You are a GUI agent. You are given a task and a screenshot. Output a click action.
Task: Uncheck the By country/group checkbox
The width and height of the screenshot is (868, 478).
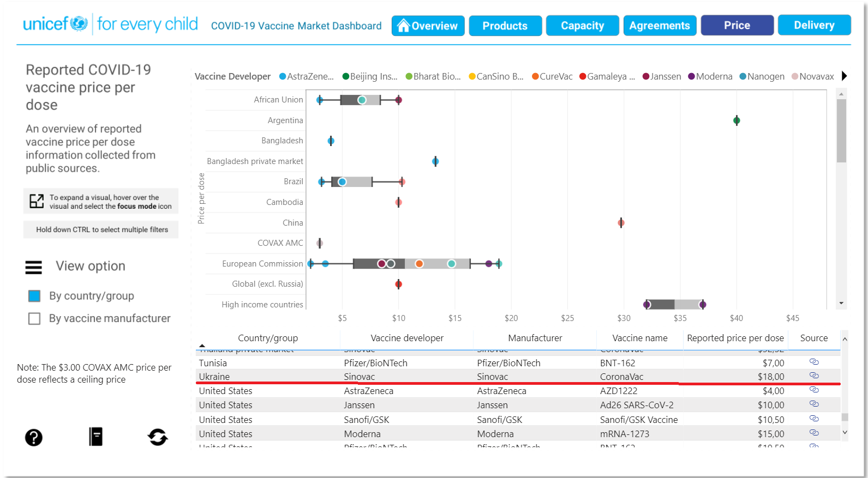34,296
